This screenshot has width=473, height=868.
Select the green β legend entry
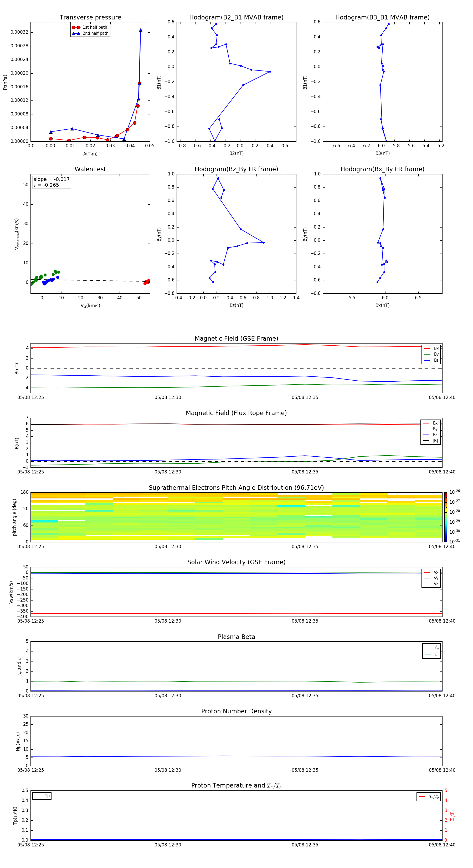(x=431, y=654)
